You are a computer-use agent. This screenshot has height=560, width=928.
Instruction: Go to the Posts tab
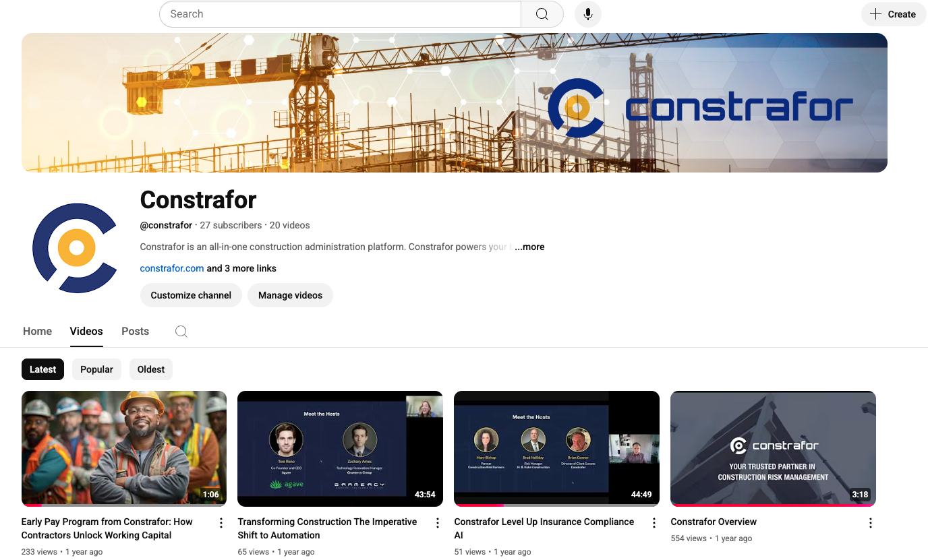point(135,332)
